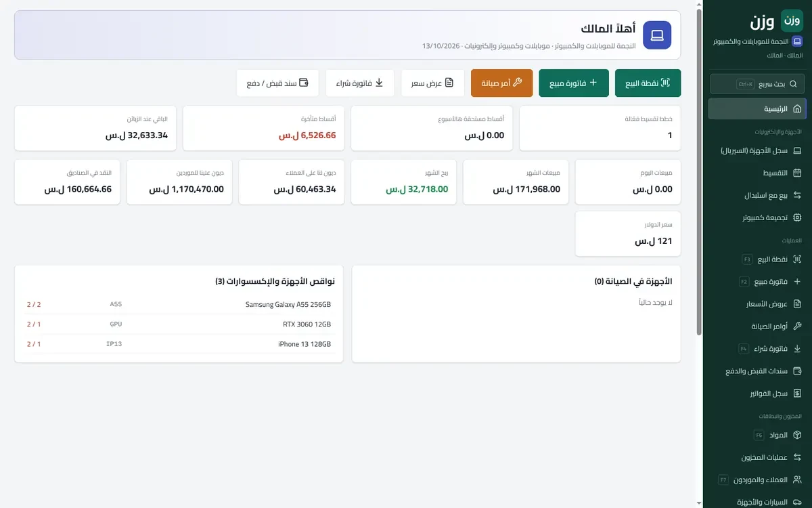The height and width of the screenshot is (508, 812).
Task: Click the وزن logo in the sidebar
Action: tap(792, 21)
